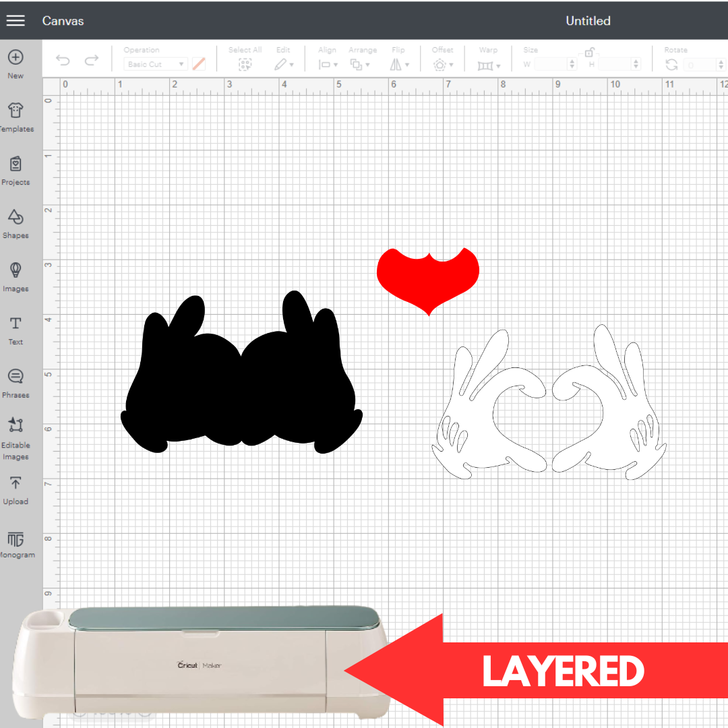The width and height of the screenshot is (728, 728).
Task: Click Select All in the toolbar
Action: pos(245,59)
